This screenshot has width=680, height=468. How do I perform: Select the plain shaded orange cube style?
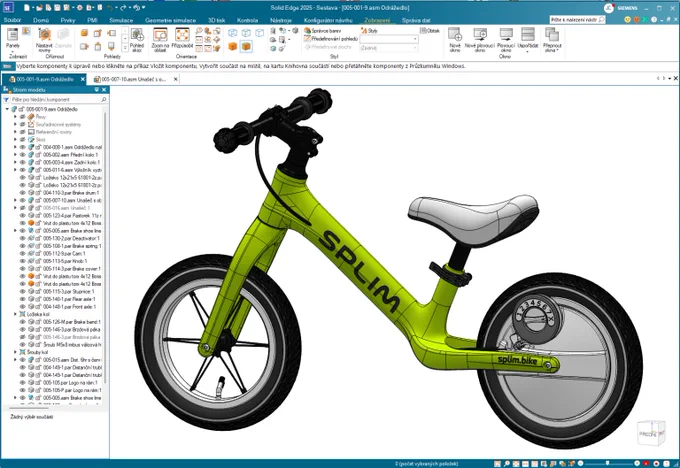[x=233, y=46]
